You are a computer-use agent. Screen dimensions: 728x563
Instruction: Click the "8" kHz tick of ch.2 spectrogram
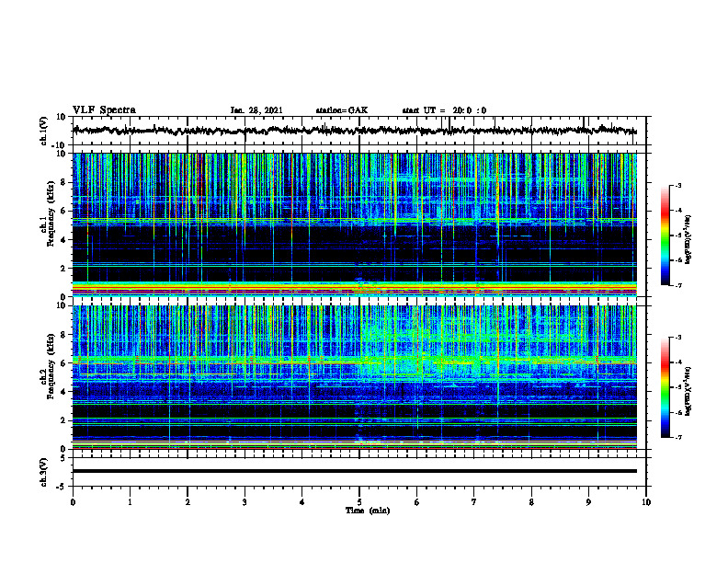pyautogui.click(x=63, y=335)
